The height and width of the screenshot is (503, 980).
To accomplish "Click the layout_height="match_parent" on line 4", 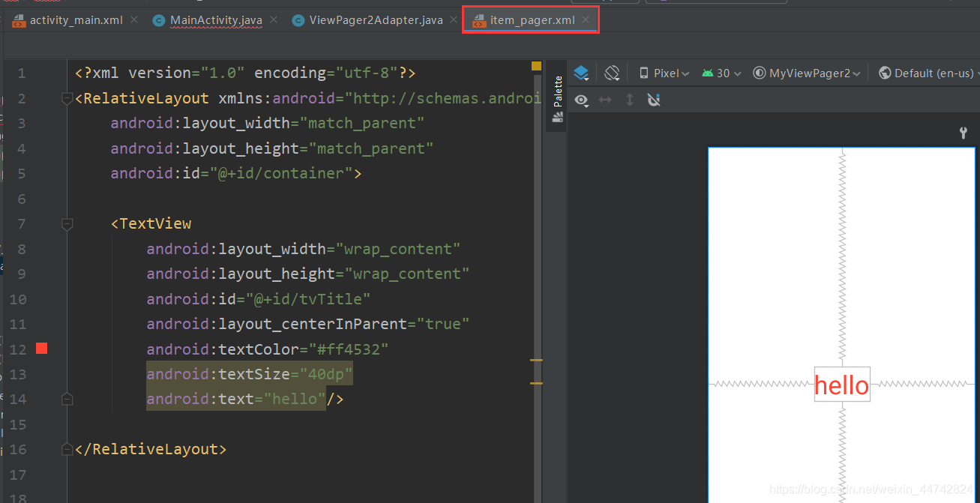I will click(x=272, y=148).
